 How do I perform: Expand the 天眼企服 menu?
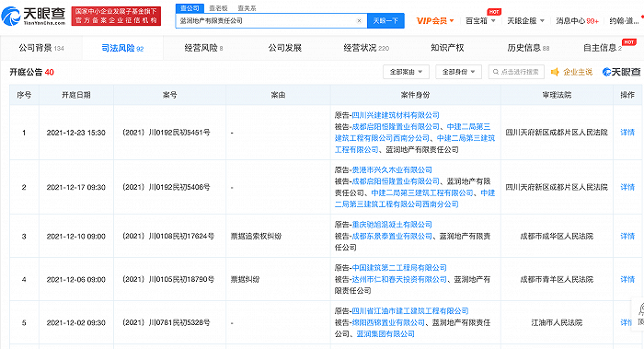point(525,20)
